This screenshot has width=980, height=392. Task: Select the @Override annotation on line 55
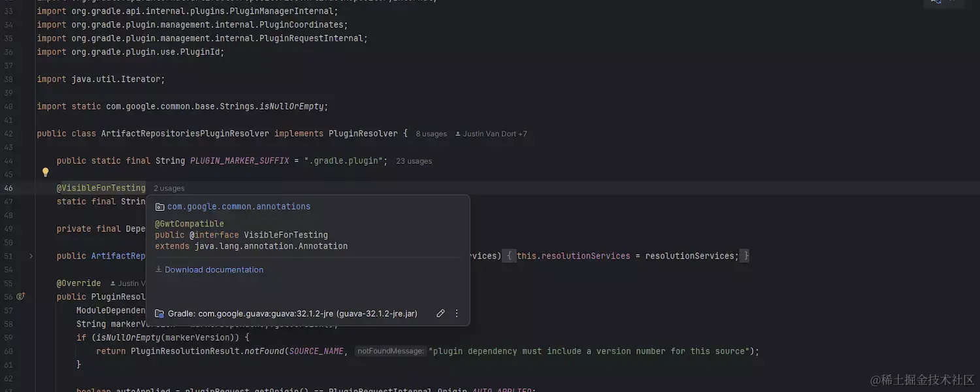78,283
